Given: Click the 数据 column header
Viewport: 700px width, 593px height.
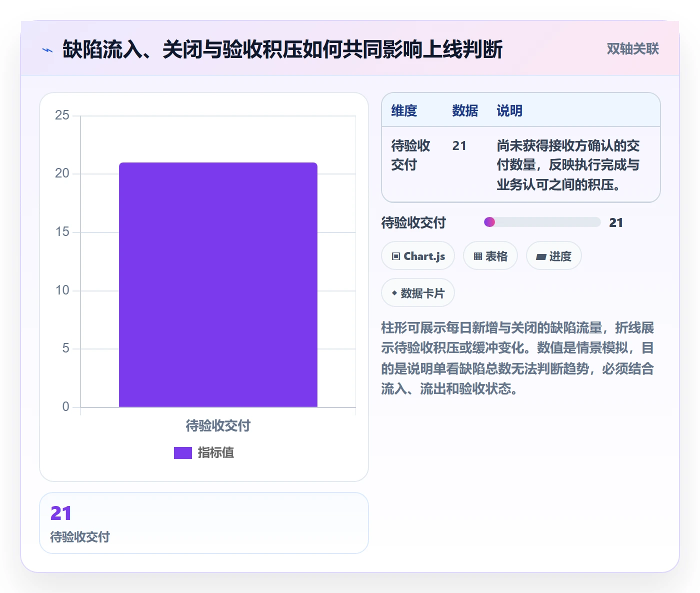Looking at the screenshot, I should [465, 110].
